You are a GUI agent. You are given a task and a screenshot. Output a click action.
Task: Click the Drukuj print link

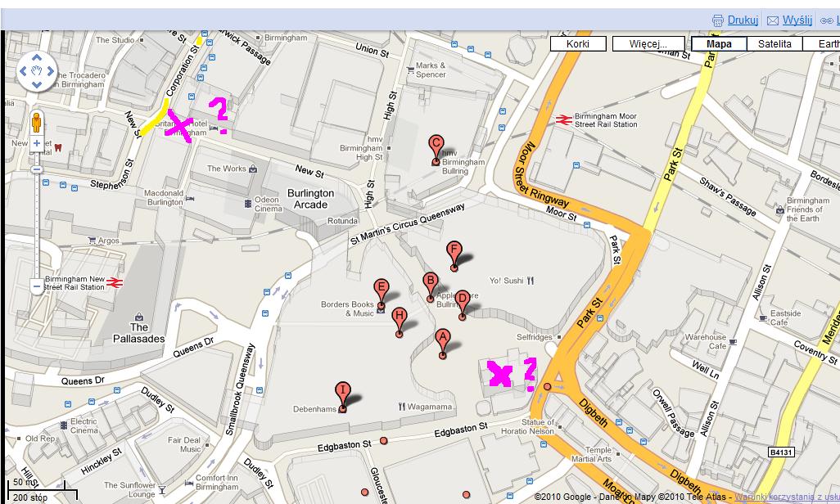pyautogui.click(x=743, y=20)
